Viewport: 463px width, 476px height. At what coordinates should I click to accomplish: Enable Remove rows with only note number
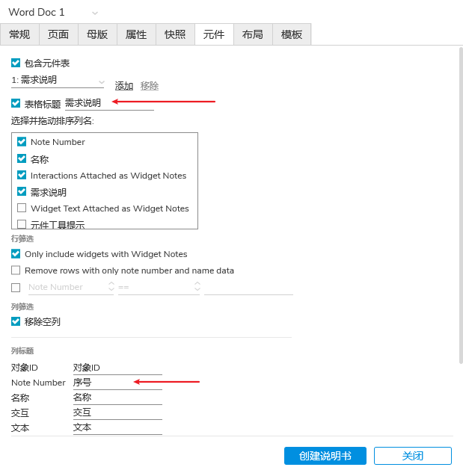coord(16,271)
